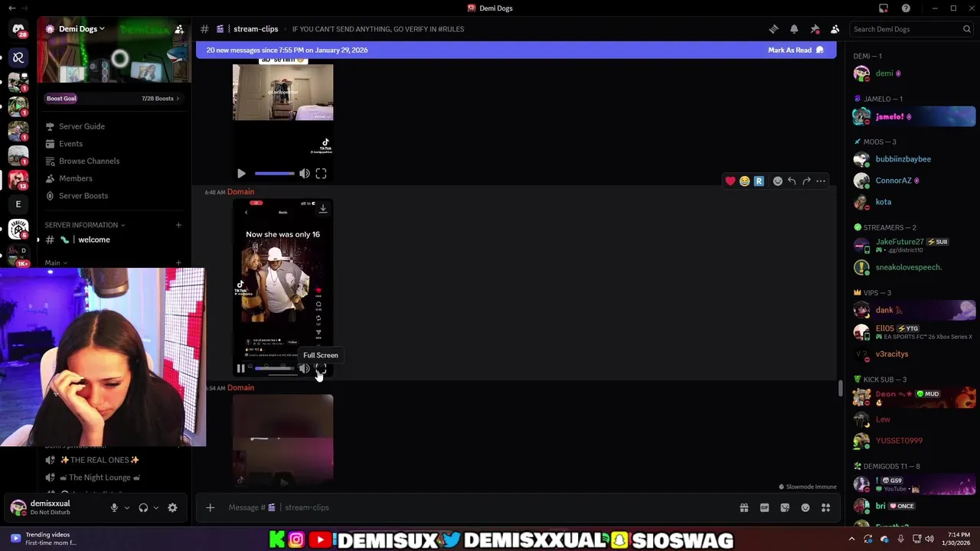Download the Domain 6:48 AM video
This screenshot has height=551, width=980.
323,208
